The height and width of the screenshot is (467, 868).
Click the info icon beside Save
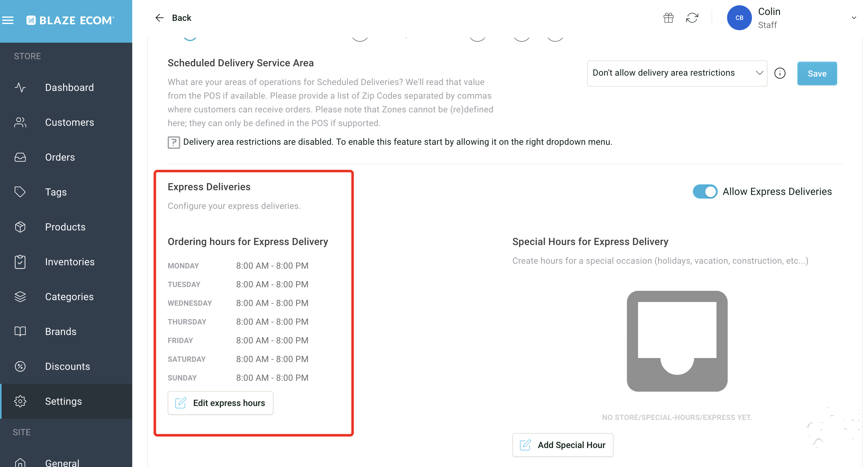[x=779, y=73]
